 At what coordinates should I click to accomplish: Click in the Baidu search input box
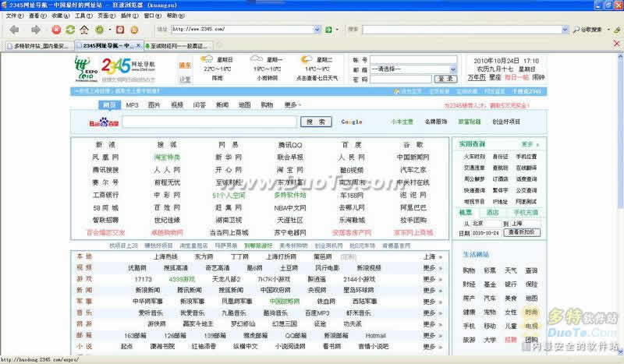(210, 122)
